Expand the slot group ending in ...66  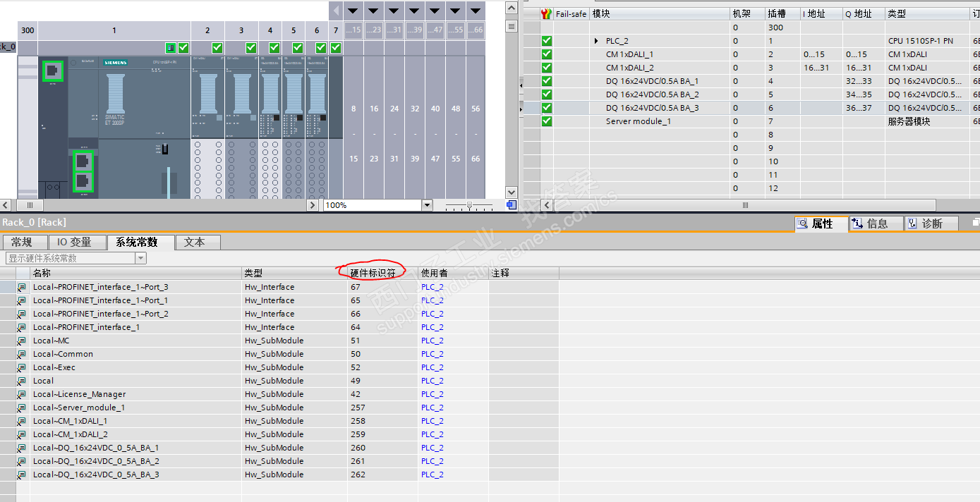476,10
